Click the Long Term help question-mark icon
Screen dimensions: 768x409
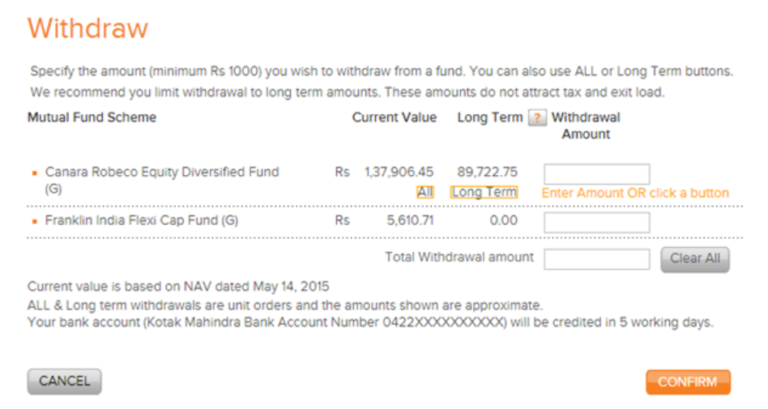pyautogui.click(x=538, y=118)
